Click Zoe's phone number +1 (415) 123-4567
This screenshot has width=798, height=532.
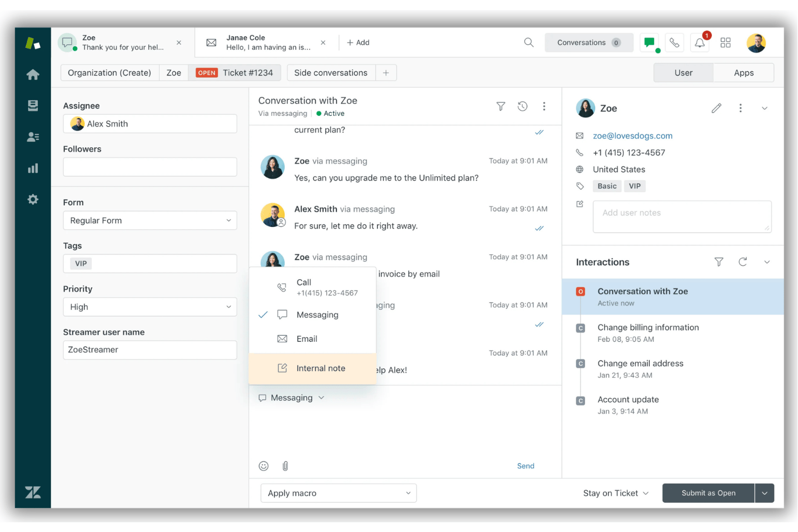629,153
